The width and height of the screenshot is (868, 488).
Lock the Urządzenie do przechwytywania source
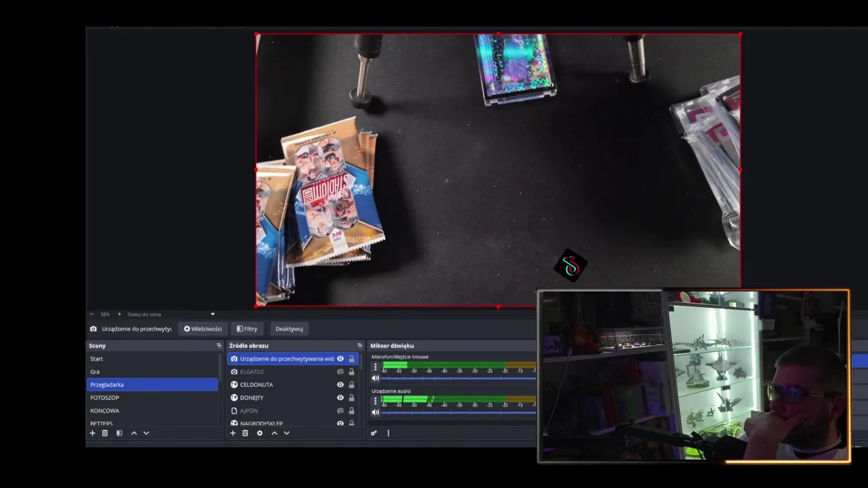[351, 359]
